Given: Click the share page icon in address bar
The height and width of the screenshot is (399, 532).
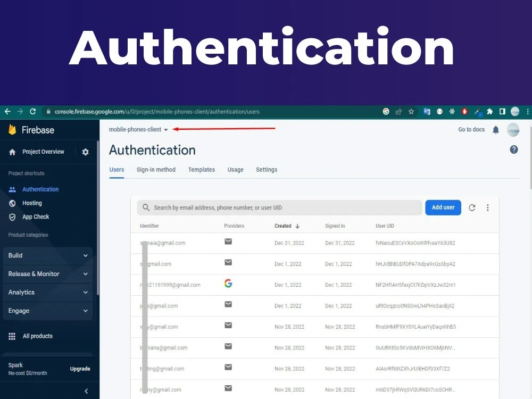Looking at the screenshot, I should tap(398, 111).
